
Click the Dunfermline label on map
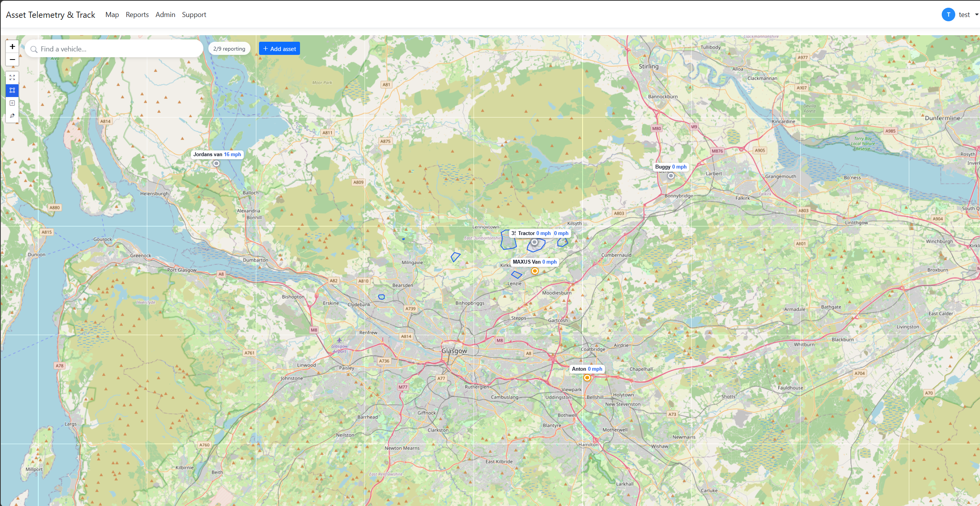(x=943, y=118)
